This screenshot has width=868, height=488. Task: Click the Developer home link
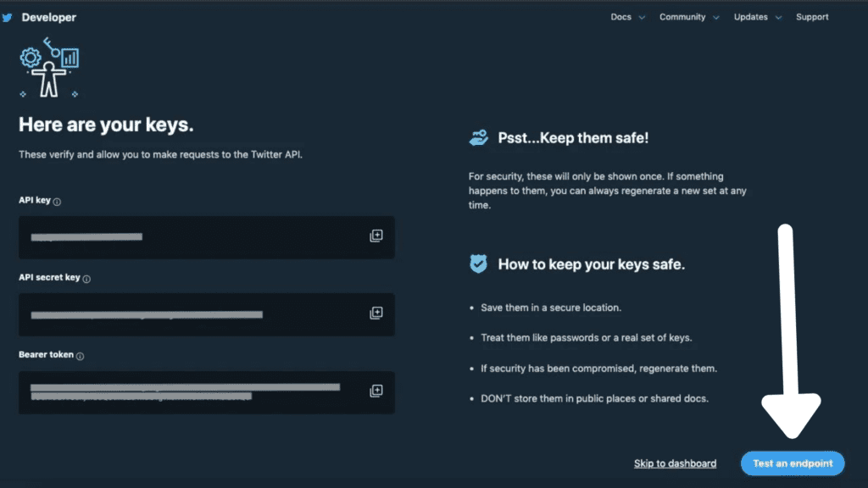[x=48, y=18]
